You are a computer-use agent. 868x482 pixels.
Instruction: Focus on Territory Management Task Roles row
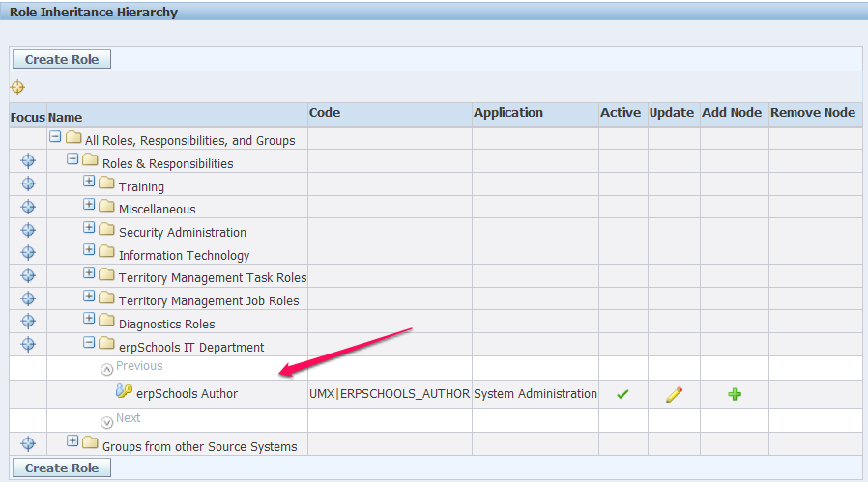click(x=28, y=275)
